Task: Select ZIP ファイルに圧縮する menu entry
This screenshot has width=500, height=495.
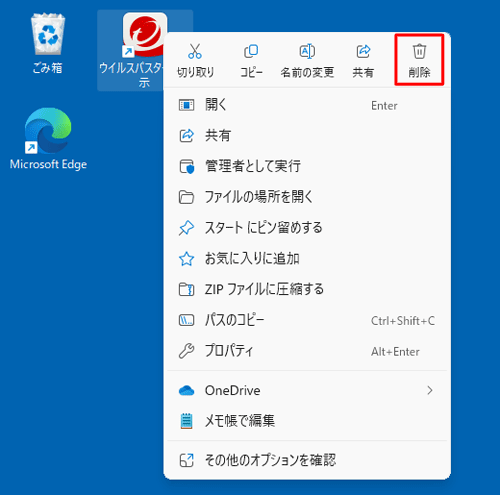Action: pyautogui.click(x=307, y=289)
